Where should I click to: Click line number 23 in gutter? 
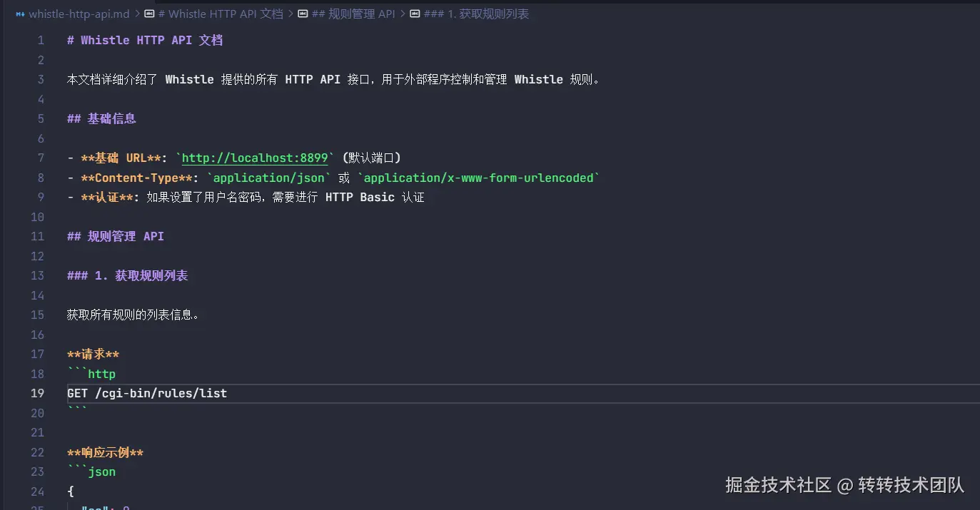click(37, 471)
